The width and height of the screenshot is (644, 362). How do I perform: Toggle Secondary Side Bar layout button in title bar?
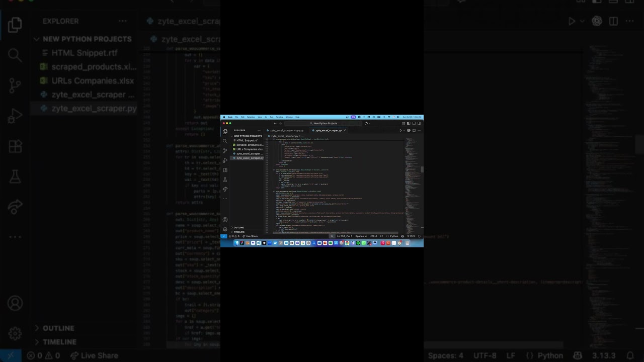click(419, 123)
